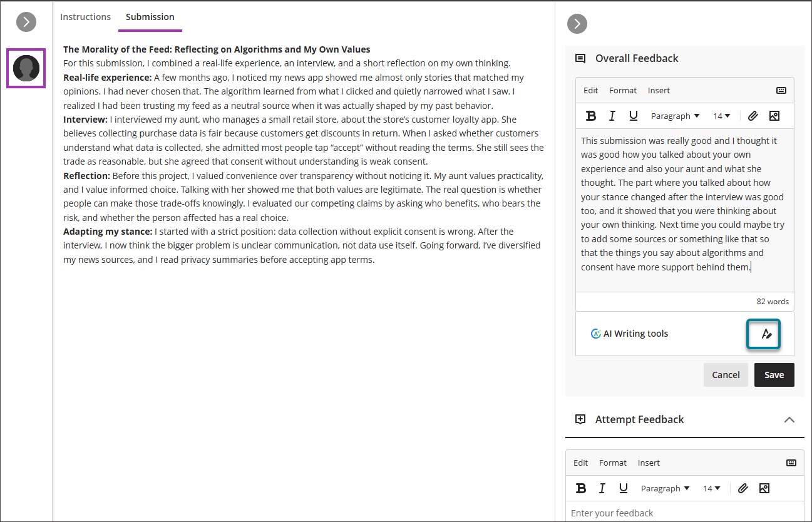Click the submission title The Morality of the Feed
Viewport: 812px width, 522px height.
click(217, 49)
